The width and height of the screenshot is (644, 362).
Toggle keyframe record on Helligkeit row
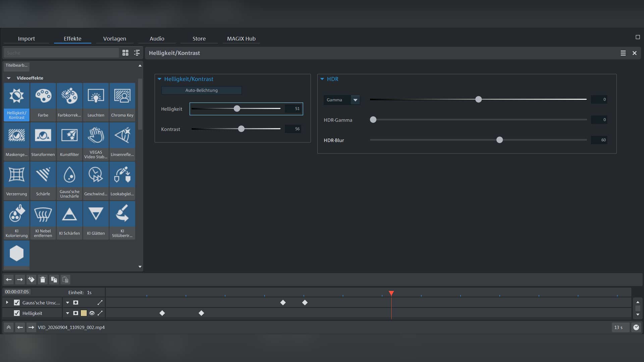76,313
